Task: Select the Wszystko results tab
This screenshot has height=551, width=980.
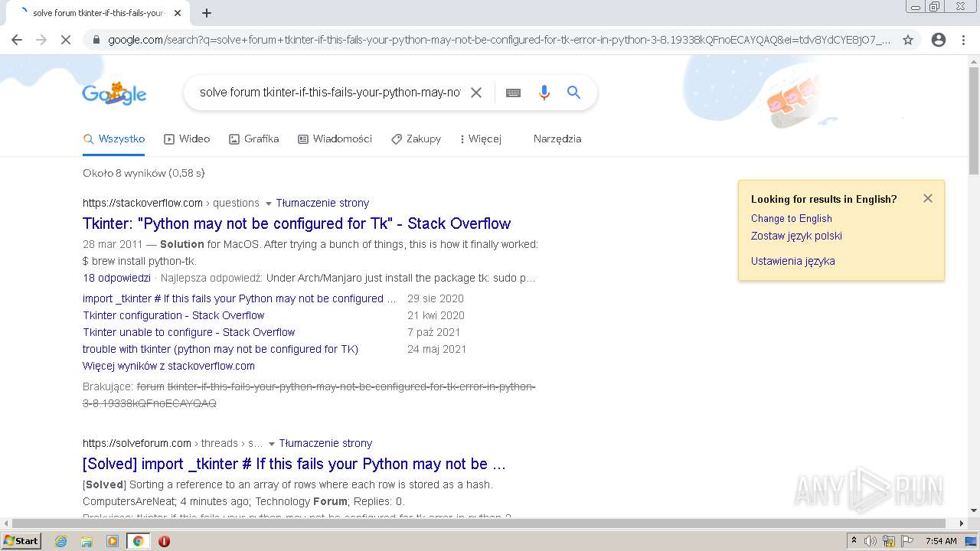Action: pos(114,139)
